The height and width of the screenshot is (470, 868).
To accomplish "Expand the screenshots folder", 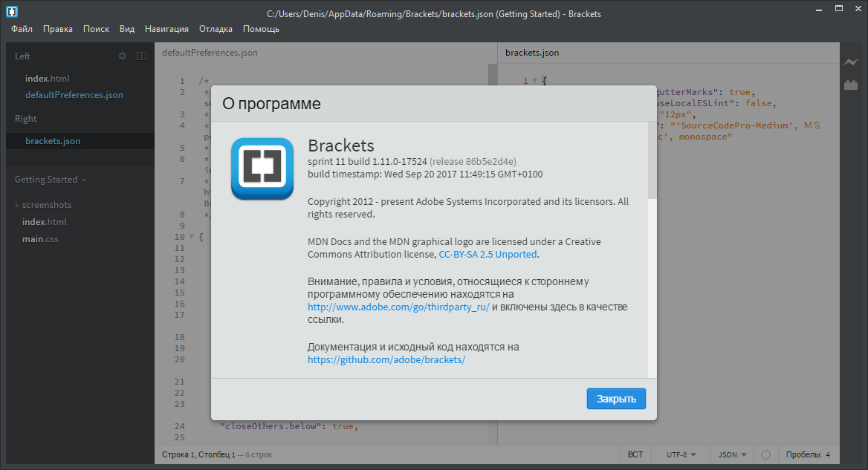I will (x=17, y=205).
